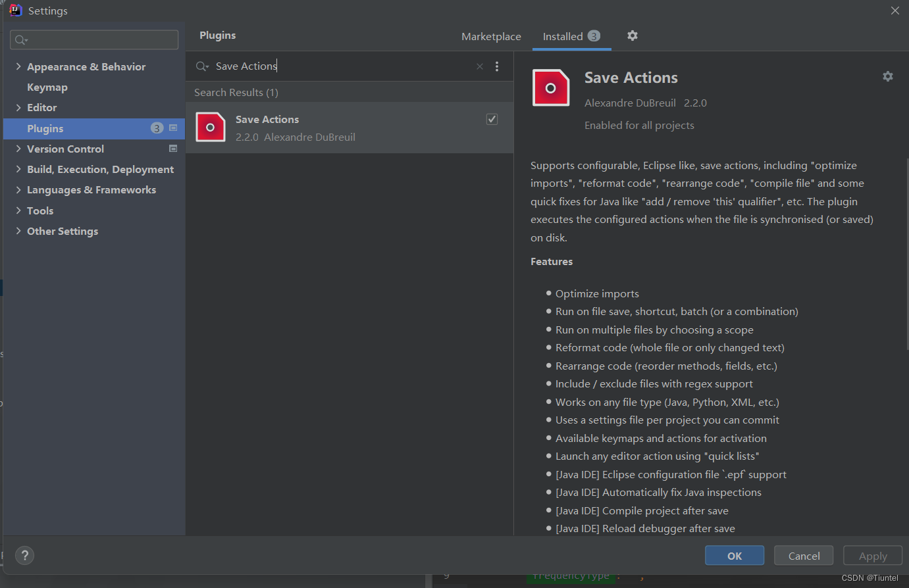Click the count badge on the Installed tab
Image resolution: width=909 pixels, height=588 pixels.
(594, 36)
